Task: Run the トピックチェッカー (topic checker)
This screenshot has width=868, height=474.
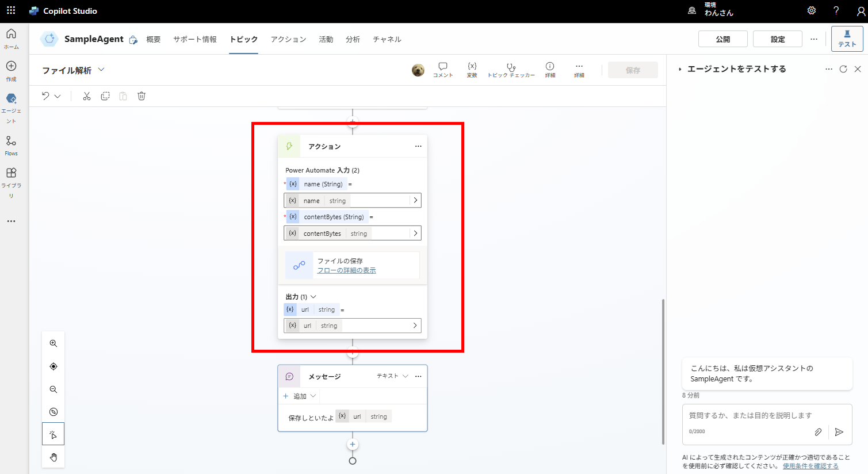Action: 511,68
